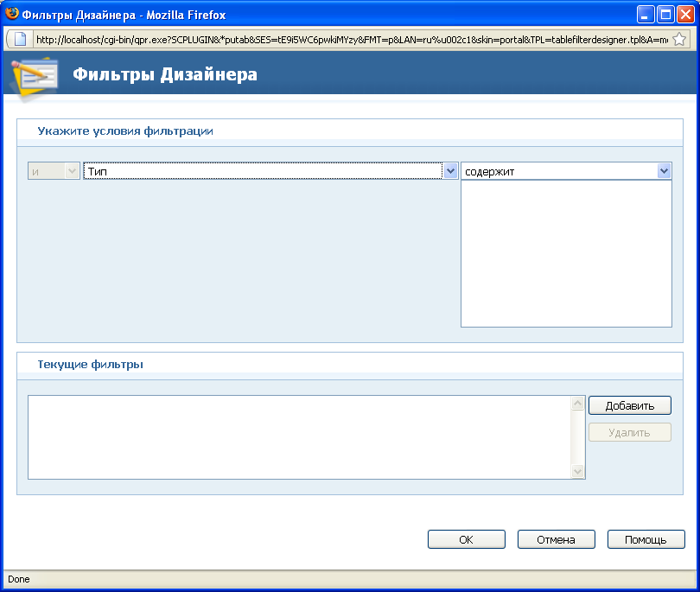Click the Текущие фильтры heading
The height and width of the screenshot is (592, 700).
90,365
